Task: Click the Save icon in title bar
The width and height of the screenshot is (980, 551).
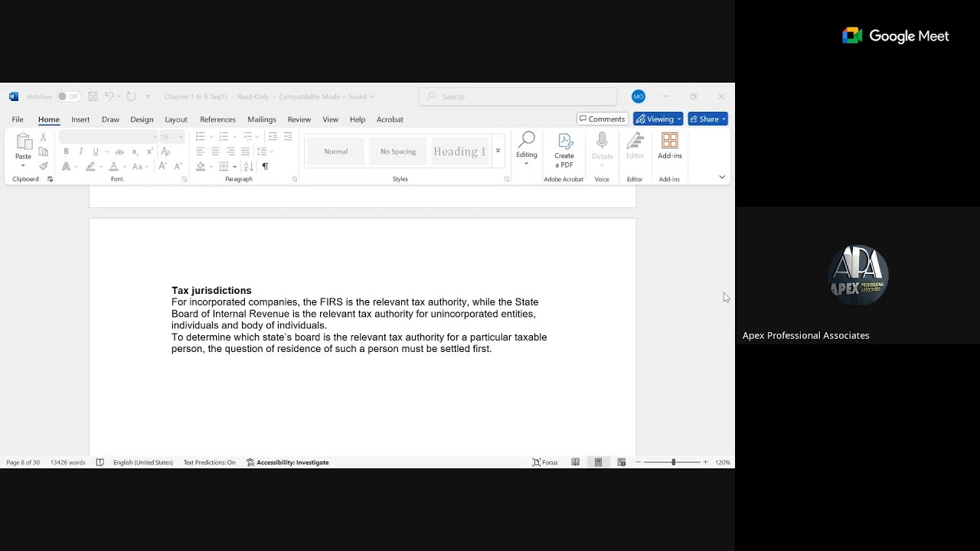Action: pyautogui.click(x=93, y=96)
